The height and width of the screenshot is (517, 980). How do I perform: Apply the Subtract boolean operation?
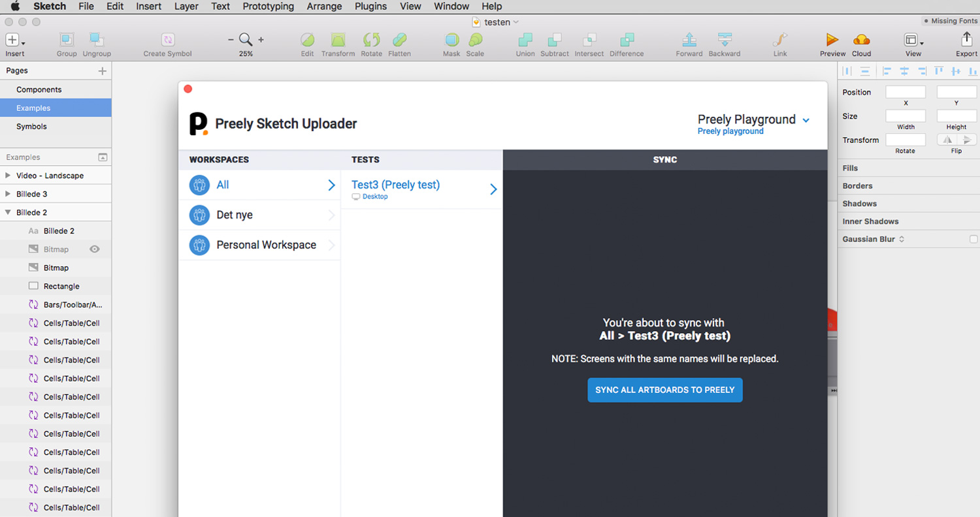pos(555,40)
